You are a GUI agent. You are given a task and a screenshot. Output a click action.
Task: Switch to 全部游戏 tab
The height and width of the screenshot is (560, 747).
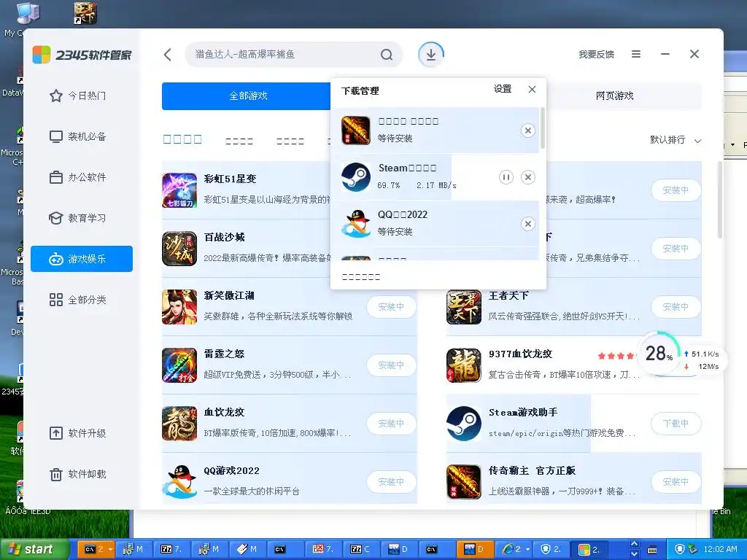247,96
